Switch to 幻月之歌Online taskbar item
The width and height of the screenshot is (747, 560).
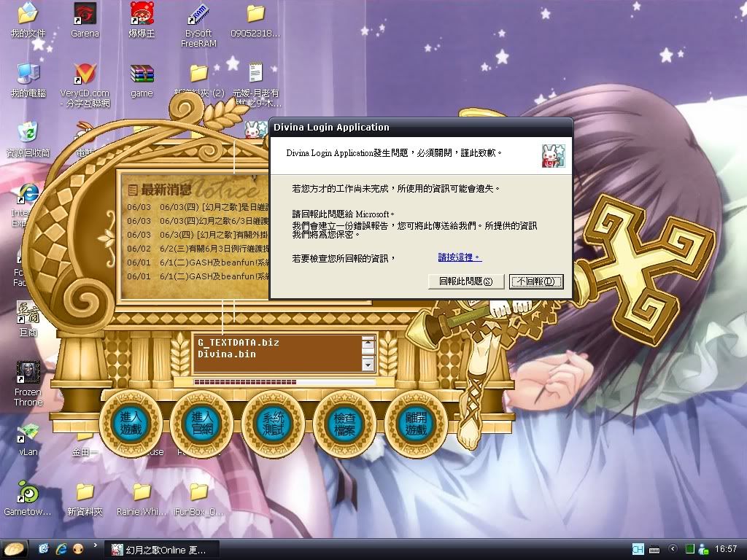point(161,550)
